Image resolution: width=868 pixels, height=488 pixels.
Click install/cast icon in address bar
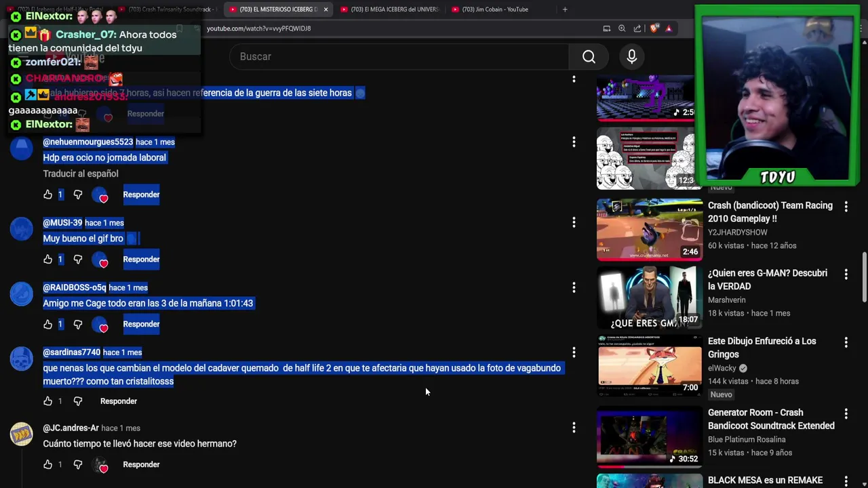pyautogui.click(x=606, y=28)
